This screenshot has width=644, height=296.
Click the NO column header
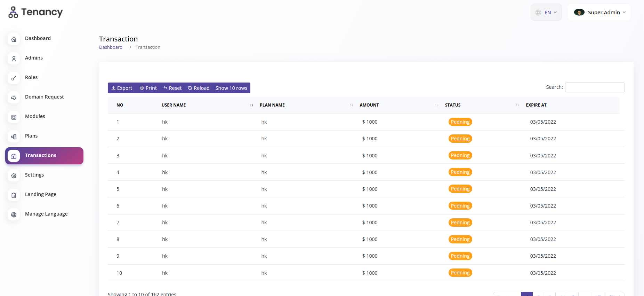click(x=120, y=105)
